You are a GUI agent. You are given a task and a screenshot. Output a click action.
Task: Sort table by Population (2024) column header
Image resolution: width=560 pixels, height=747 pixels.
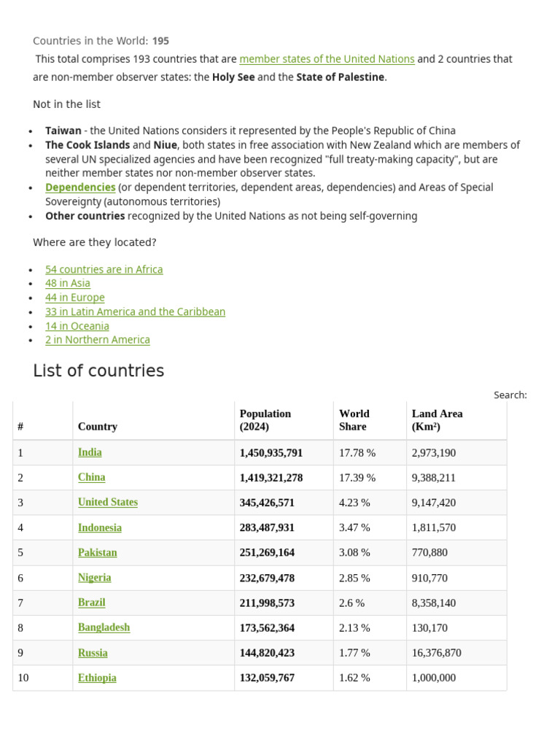coord(265,420)
